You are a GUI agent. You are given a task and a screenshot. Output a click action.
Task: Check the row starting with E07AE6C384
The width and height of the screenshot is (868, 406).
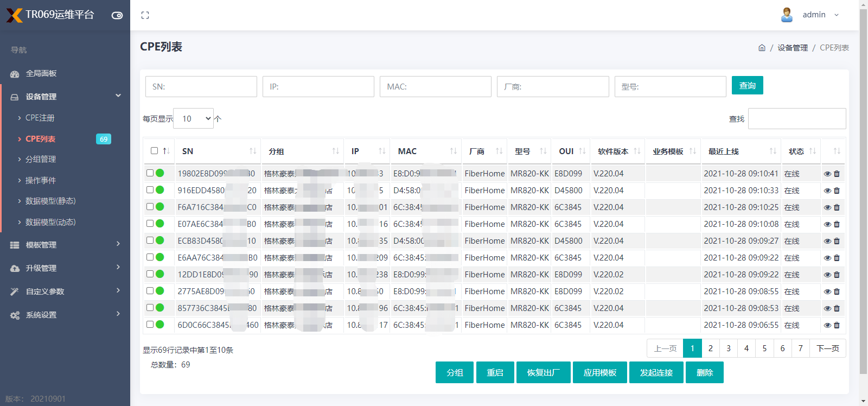tap(150, 224)
